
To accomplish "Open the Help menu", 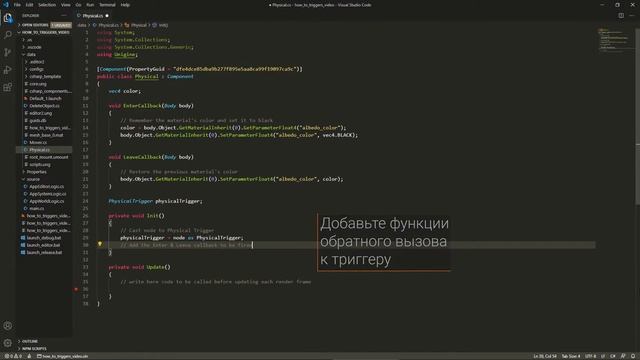I will [x=125, y=5].
